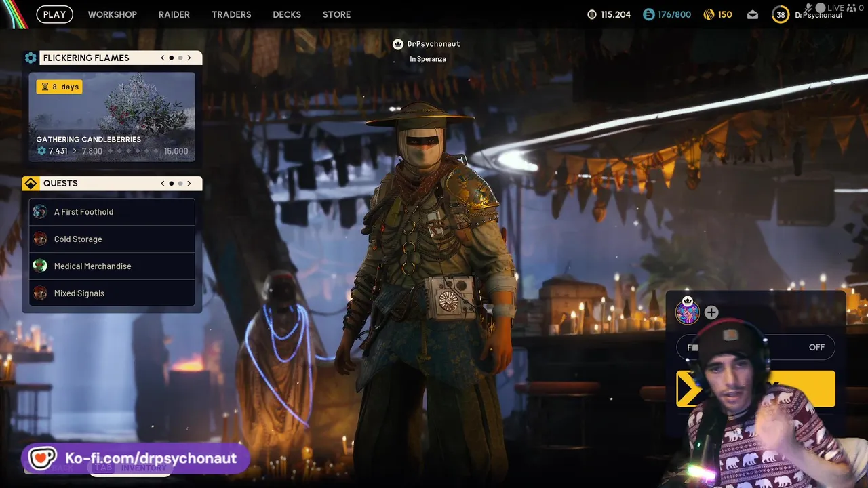Click the Flickering Flames event gear icon

pos(31,58)
